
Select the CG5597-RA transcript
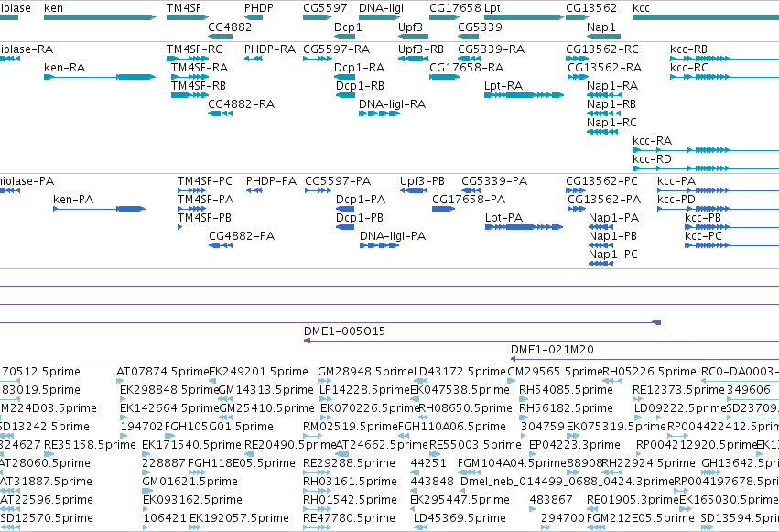click(318, 59)
